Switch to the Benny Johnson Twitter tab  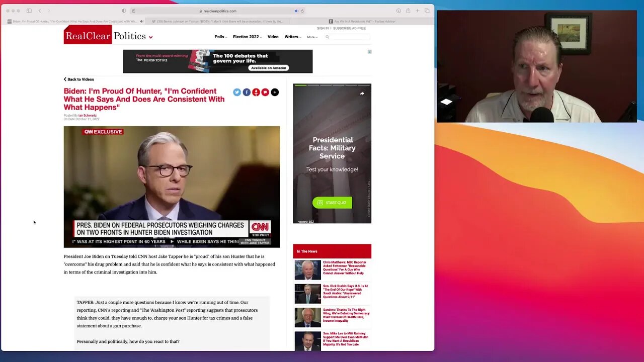point(218,21)
